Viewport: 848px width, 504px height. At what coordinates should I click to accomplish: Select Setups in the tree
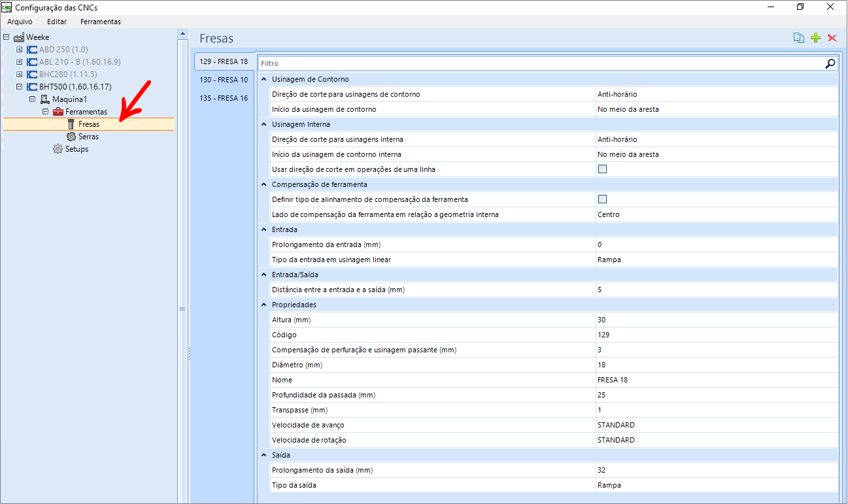tap(76, 149)
